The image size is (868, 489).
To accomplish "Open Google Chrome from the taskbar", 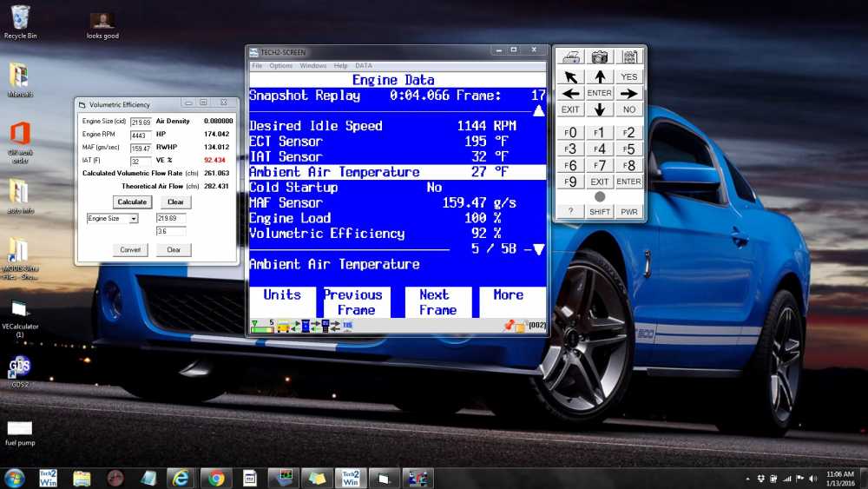I will click(216, 478).
